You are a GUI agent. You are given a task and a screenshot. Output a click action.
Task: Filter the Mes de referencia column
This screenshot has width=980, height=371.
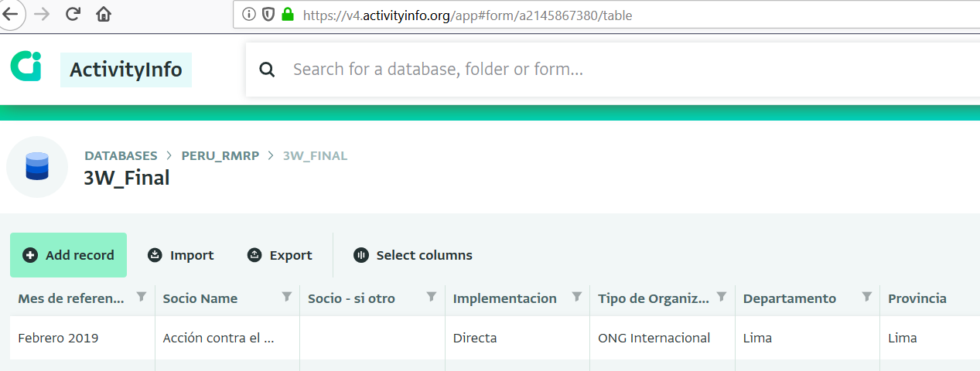tap(142, 297)
